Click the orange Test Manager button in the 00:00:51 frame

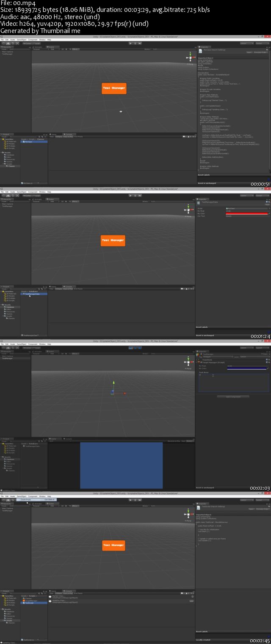click(114, 88)
